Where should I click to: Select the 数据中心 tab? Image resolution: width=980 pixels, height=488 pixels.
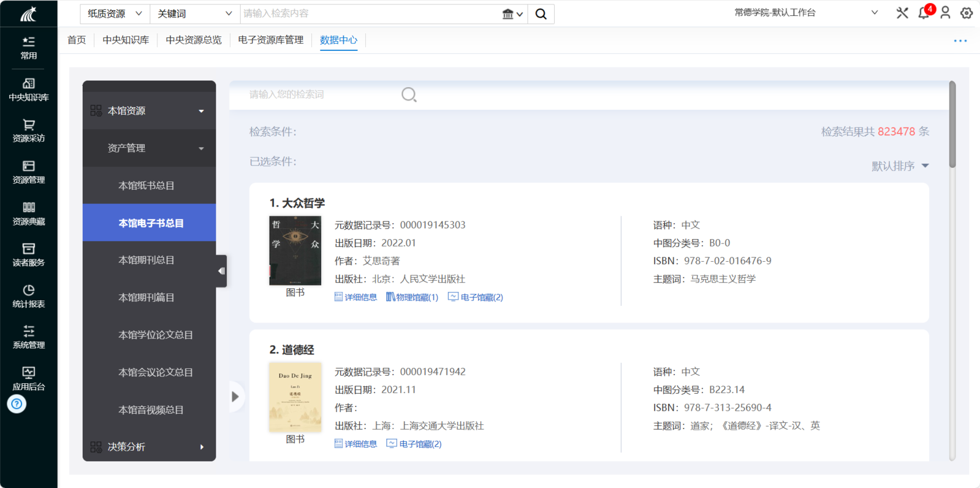338,40
